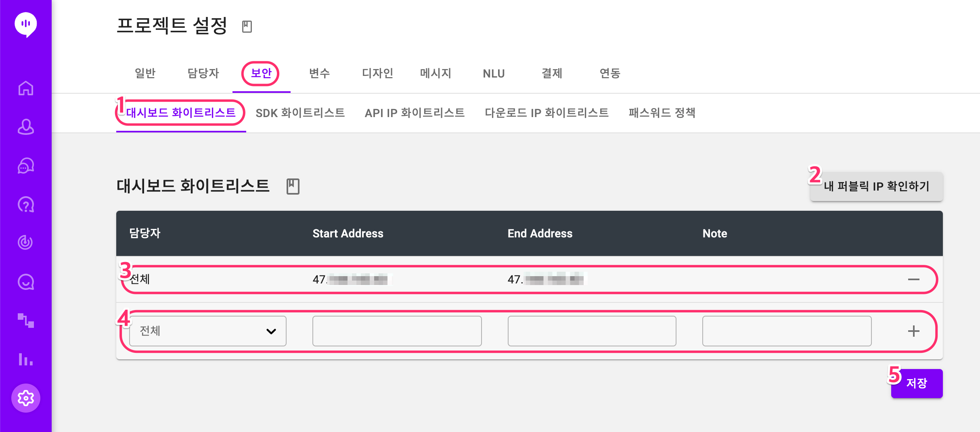The image size is (980, 432).
Task: Select the API IP 화이트리스트 sub-tab
Action: coord(415,113)
